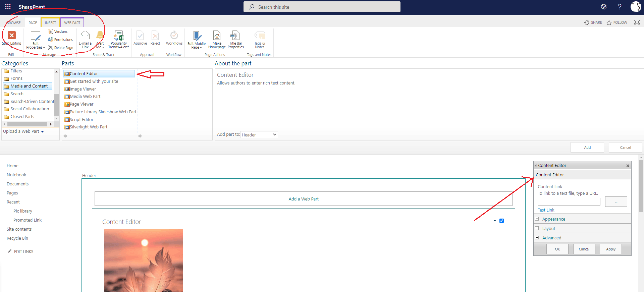Click the Test Link hyperlink
This screenshot has width=644, height=292.
[x=546, y=210]
